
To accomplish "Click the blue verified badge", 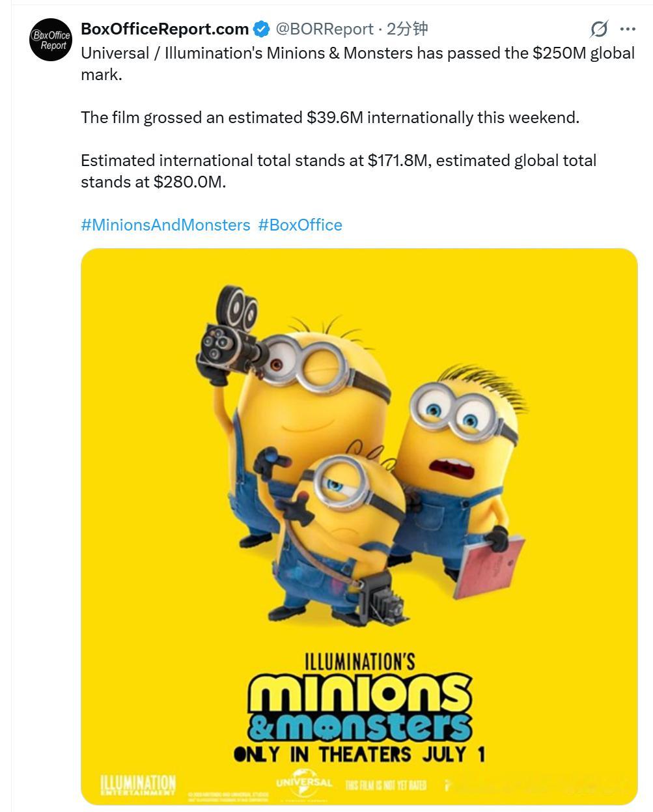I will point(261,29).
